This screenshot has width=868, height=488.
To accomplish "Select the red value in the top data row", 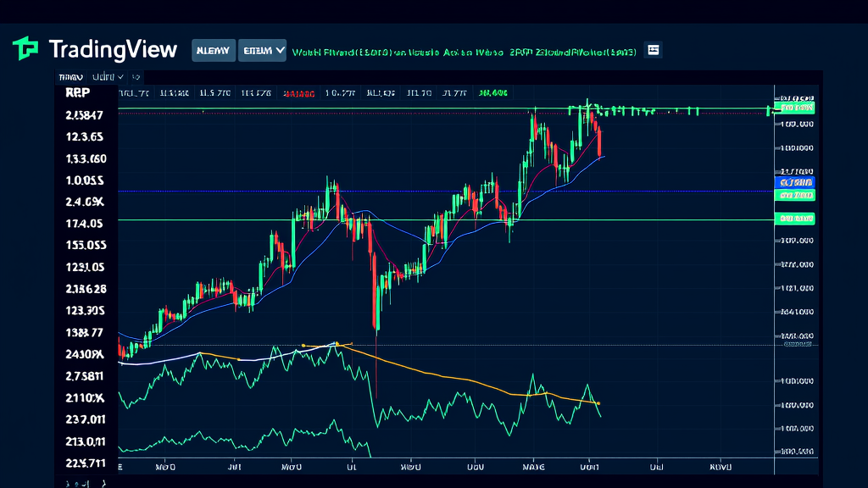I will tap(298, 93).
